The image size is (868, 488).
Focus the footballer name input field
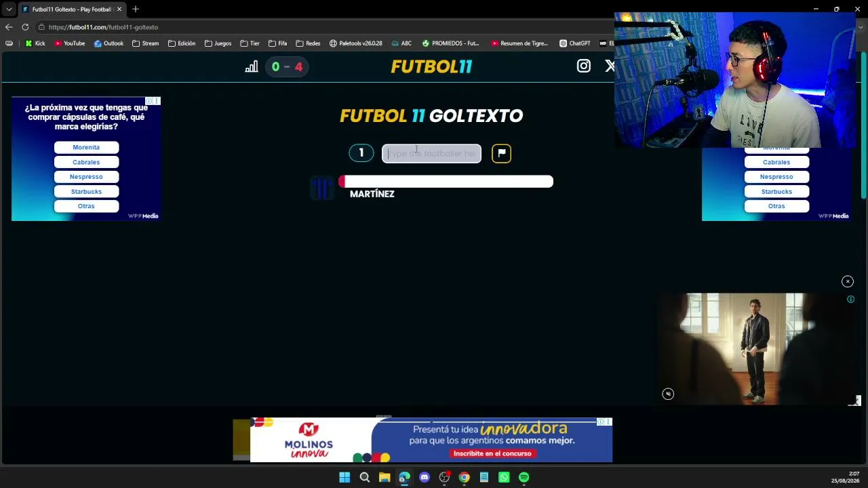431,153
